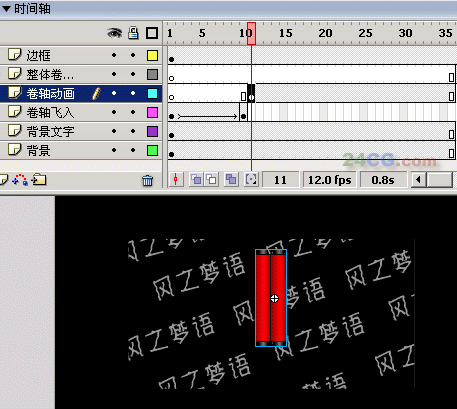457x409 pixels.
Task: Select the 边框 layer
Action: click(x=81, y=55)
